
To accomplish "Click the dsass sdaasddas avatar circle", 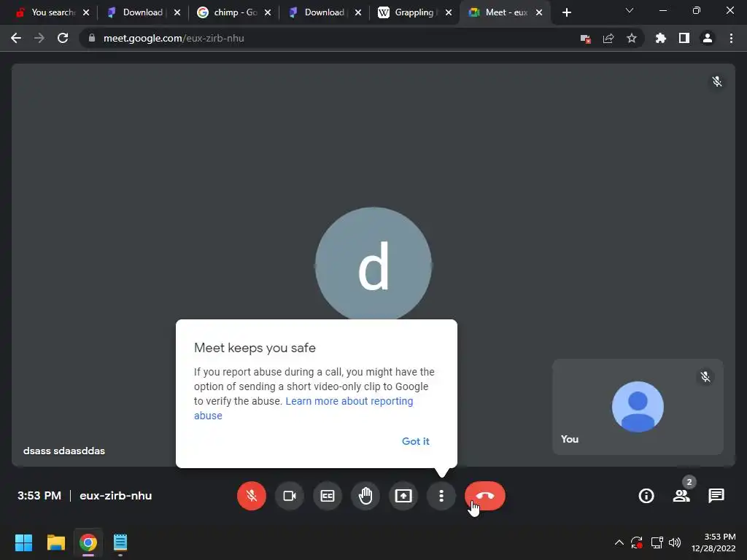I will [373, 265].
